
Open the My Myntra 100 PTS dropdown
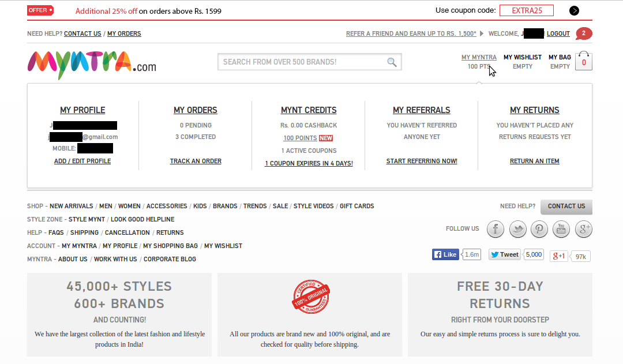pyautogui.click(x=479, y=62)
